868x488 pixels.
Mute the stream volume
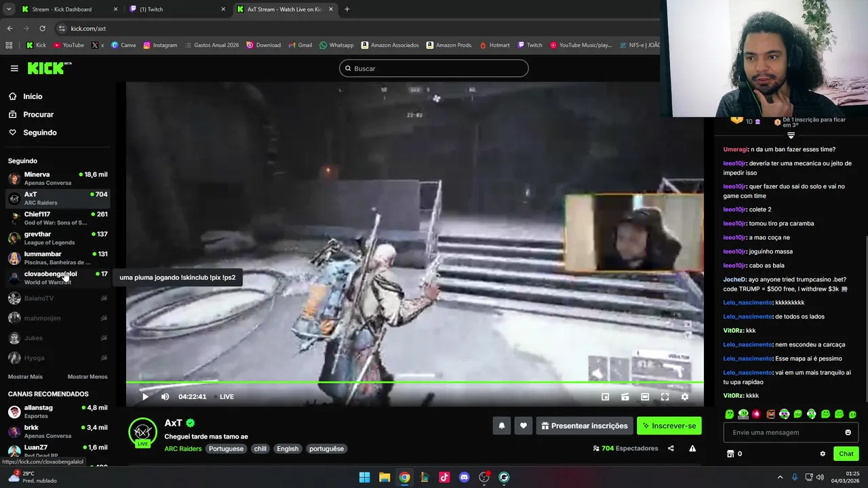[165, 396]
